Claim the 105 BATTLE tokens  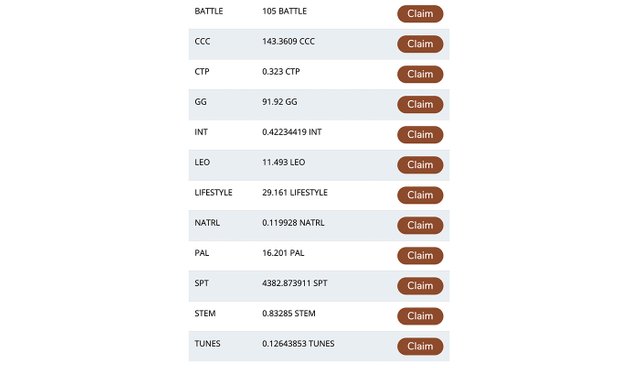[x=420, y=14]
